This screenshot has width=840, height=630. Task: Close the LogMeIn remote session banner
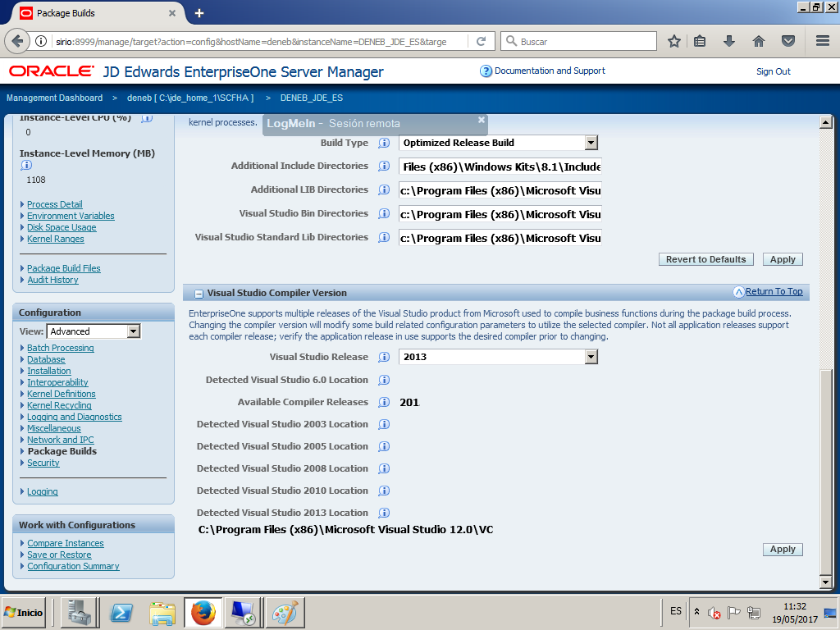coord(481,120)
